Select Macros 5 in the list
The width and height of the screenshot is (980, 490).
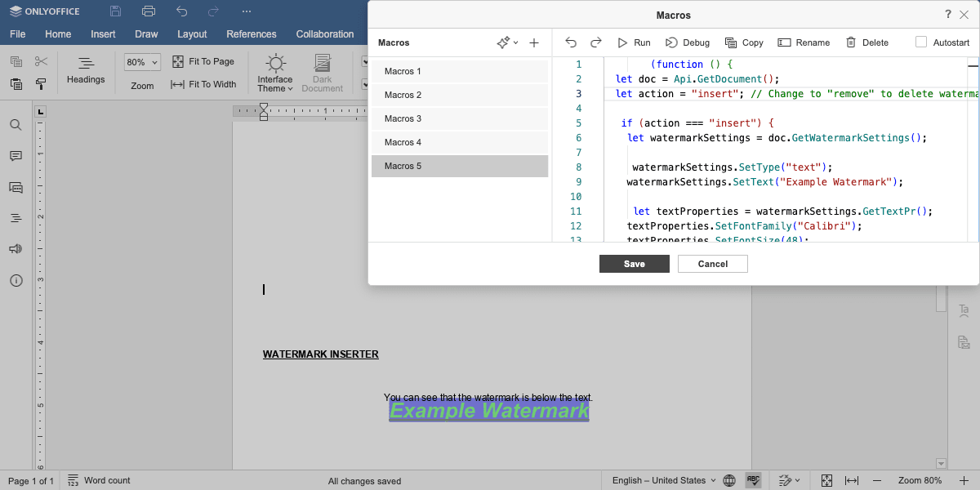pyautogui.click(x=460, y=166)
